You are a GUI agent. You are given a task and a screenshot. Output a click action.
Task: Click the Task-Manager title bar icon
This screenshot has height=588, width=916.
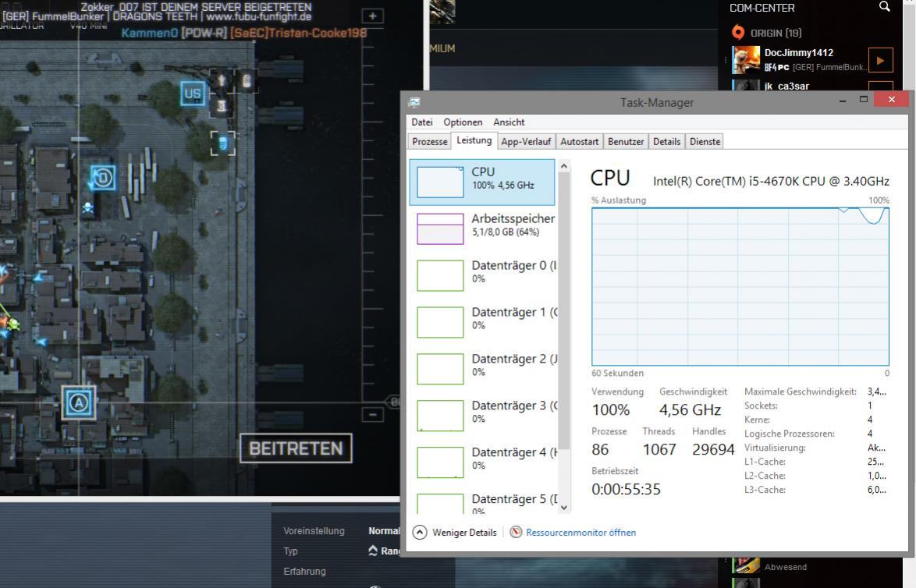click(414, 102)
